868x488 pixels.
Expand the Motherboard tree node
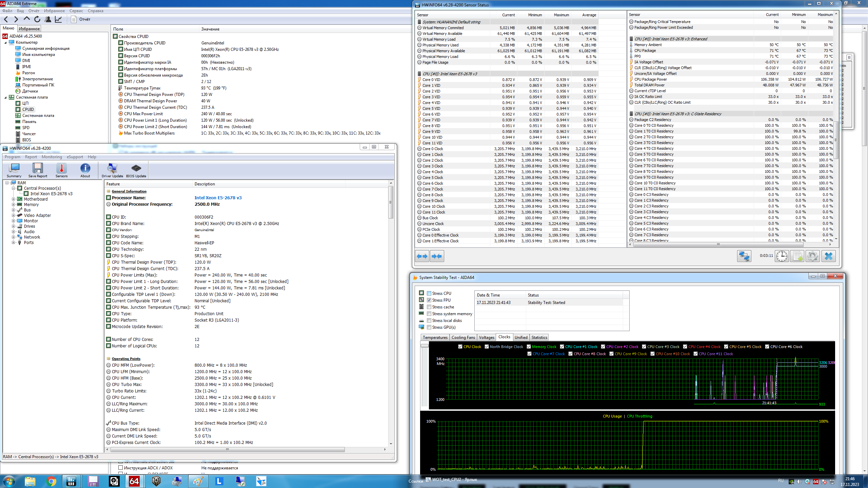[x=14, y=199]
